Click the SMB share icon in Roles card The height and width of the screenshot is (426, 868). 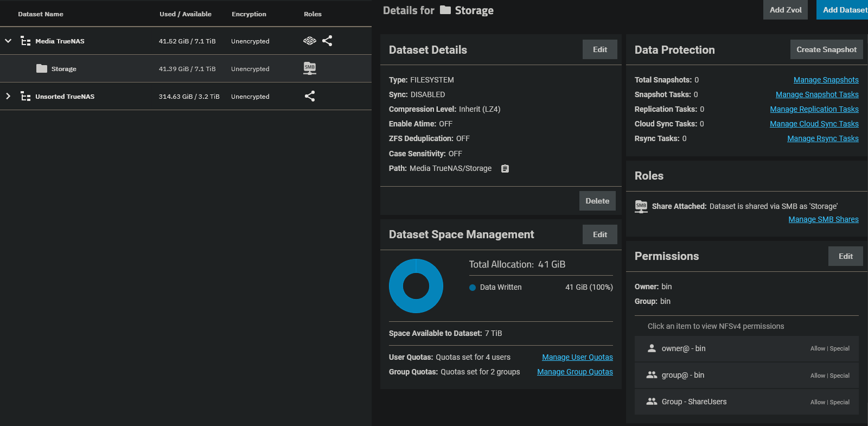641,207
